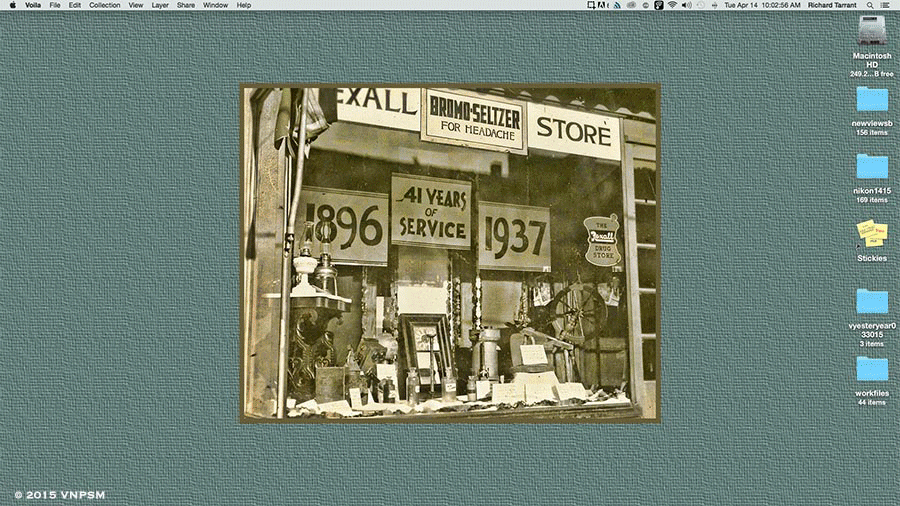Viewport: 900px width, 506px height.
Task: Open the Notification Center list icon
Action: 886,5
